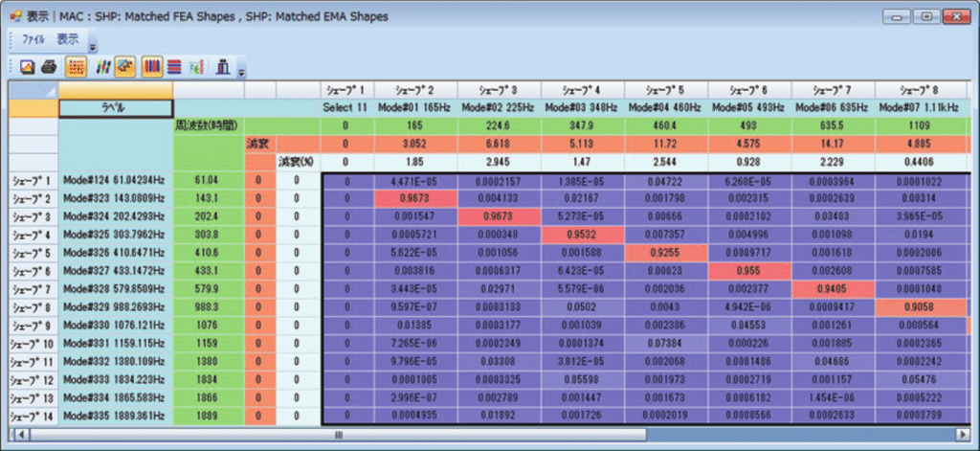Screen dimensions: 980x451
Task: Click the grid's top-left select-all corner
Action: tap(33, 90)
